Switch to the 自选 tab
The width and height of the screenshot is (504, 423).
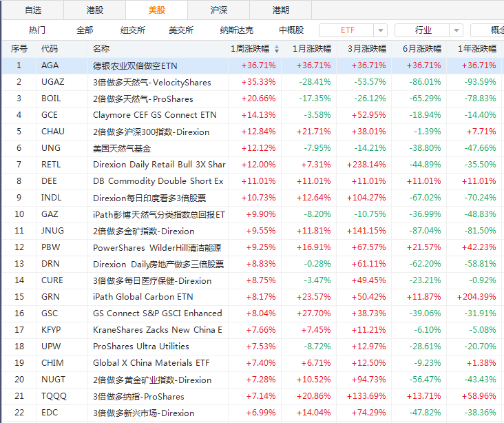tap(33, 10)
